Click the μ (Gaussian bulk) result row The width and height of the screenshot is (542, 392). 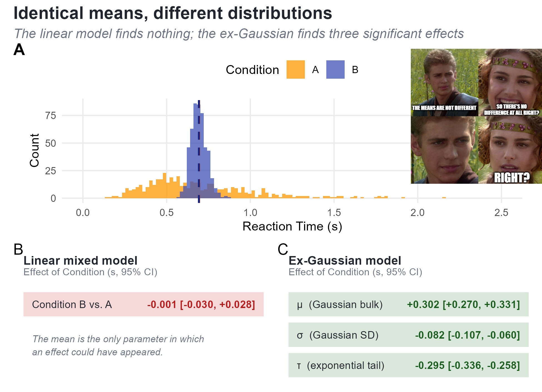pos(408,304)
